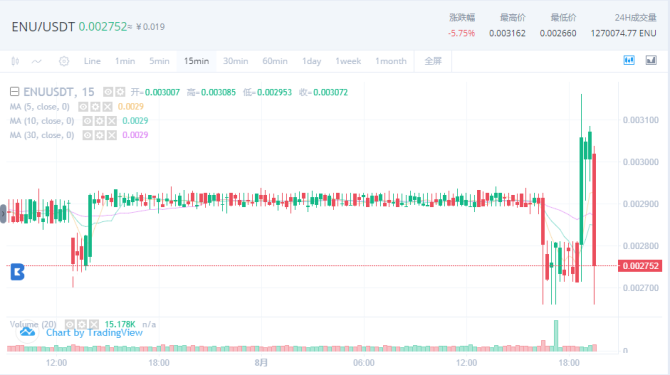Remove the MA (30, close, 0) indicator
This screenshot has width=670, height=375.
[x=112, y=135]
